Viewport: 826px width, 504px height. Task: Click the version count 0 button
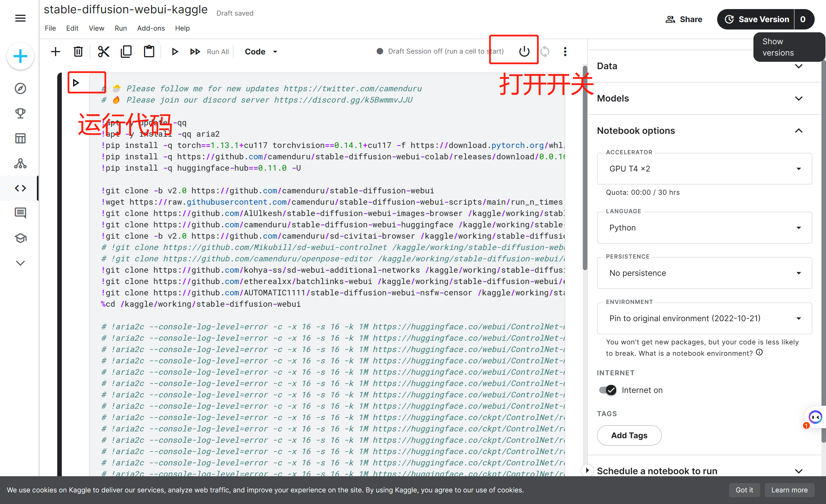(x=804, y=19)
